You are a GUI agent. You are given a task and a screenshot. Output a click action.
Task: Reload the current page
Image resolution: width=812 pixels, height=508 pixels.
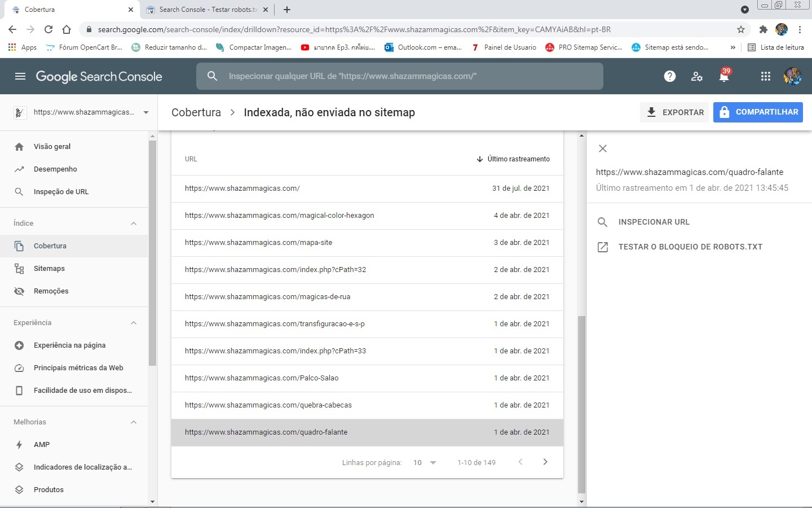48,29
